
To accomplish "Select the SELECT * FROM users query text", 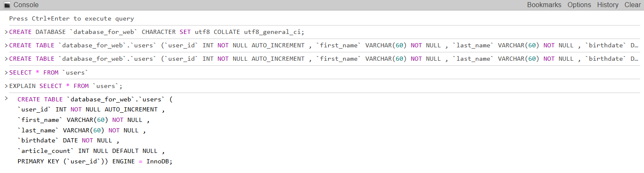I will [x=49, y=72].
